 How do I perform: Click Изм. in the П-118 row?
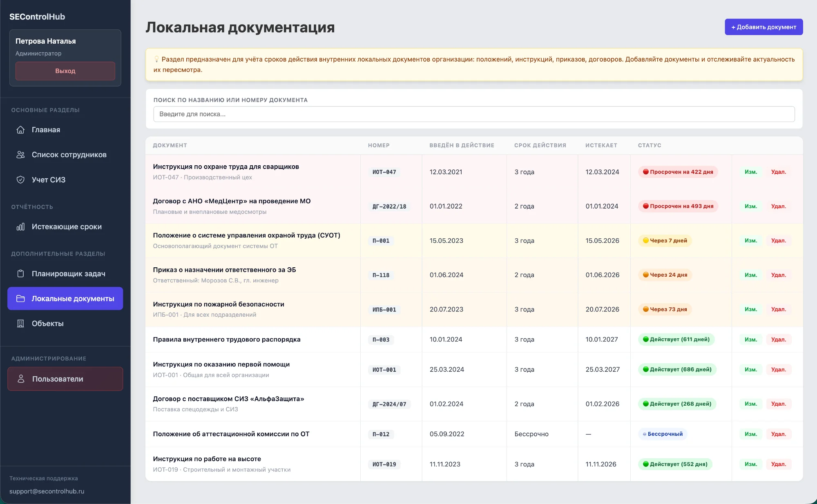[x=751, y=275]
